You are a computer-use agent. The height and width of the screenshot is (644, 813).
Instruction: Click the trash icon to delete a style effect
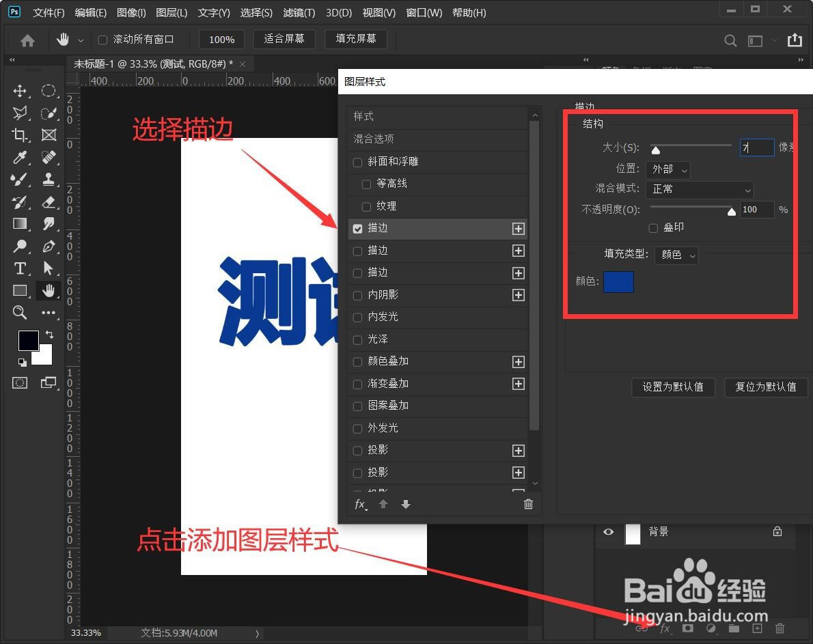point(528,504)
